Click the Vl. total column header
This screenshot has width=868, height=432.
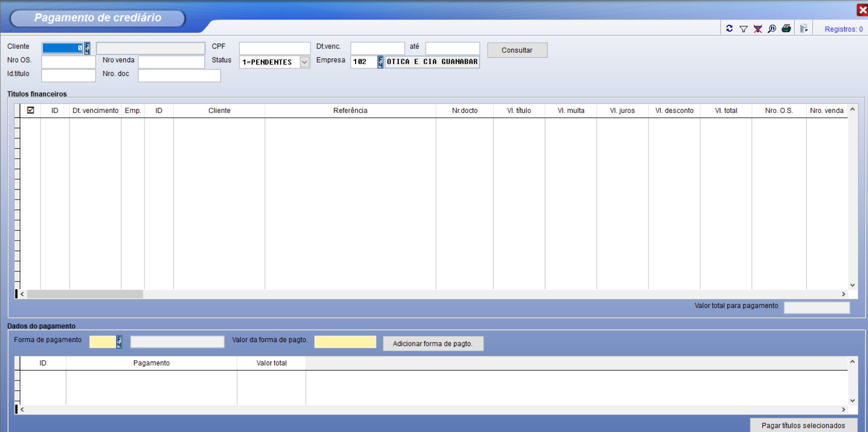[x=726, y=111]
